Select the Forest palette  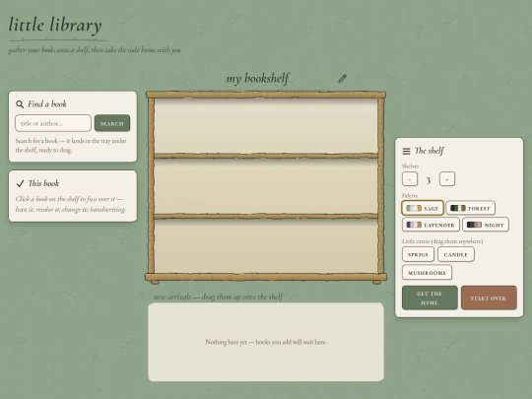[470, 208]
